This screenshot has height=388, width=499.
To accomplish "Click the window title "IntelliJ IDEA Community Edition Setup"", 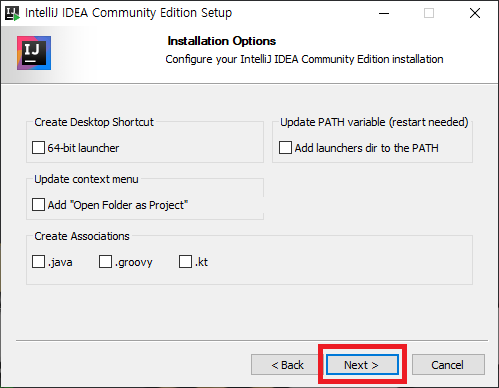I will [129, 13].
